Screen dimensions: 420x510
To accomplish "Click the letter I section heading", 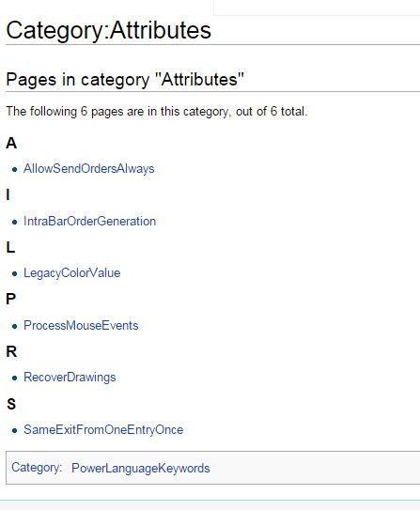I will pos(8,195).
